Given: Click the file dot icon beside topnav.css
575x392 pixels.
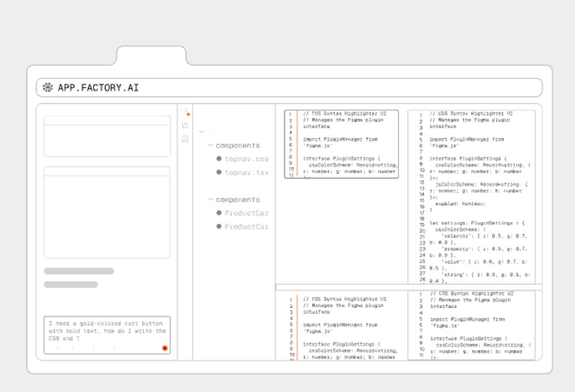Looking at the screenshot, I should click(x=219, y=159).
